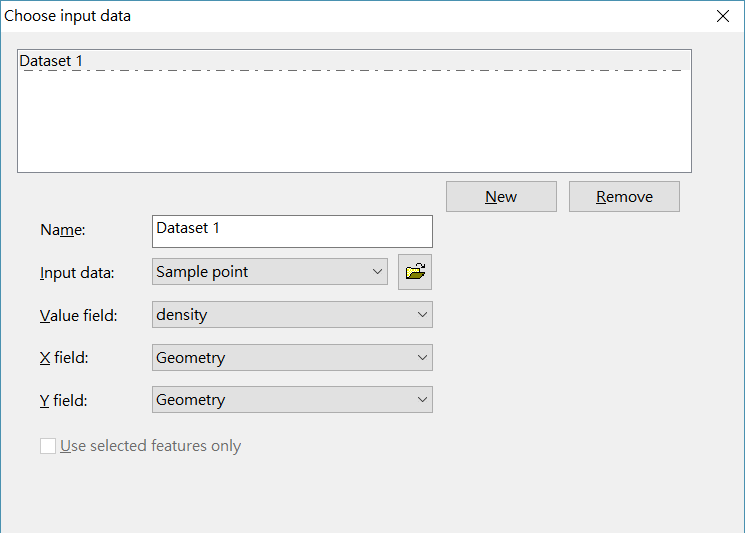Click the New dataset button
The image size is (745, 533).
pyautogui.click(x=501, y=196)
